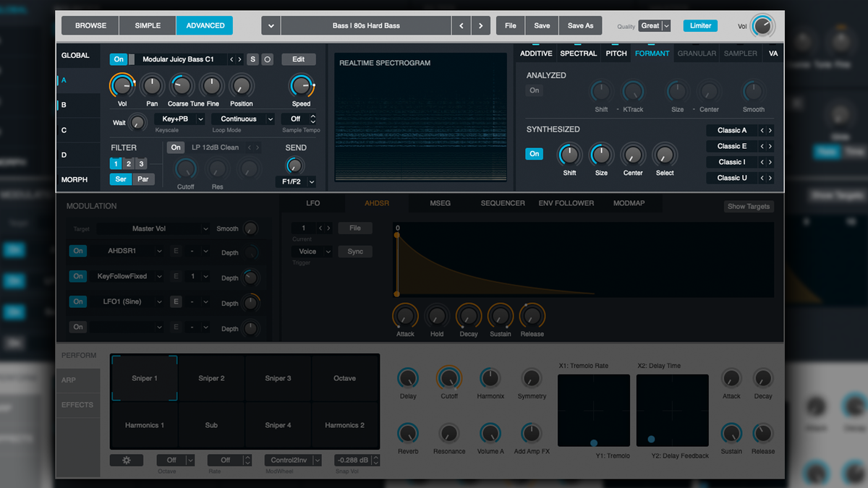Click the filter Cutoff knob
This screenshot has width=868, height=488.
185,172
